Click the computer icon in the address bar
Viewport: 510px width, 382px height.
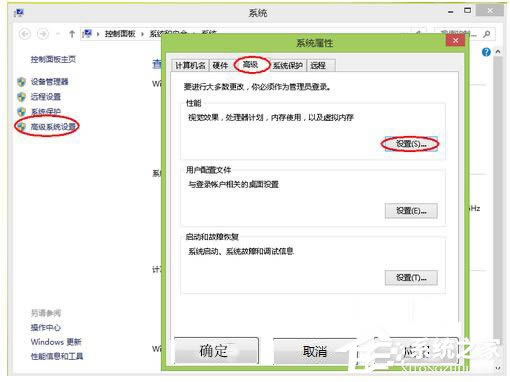point(87,34)
